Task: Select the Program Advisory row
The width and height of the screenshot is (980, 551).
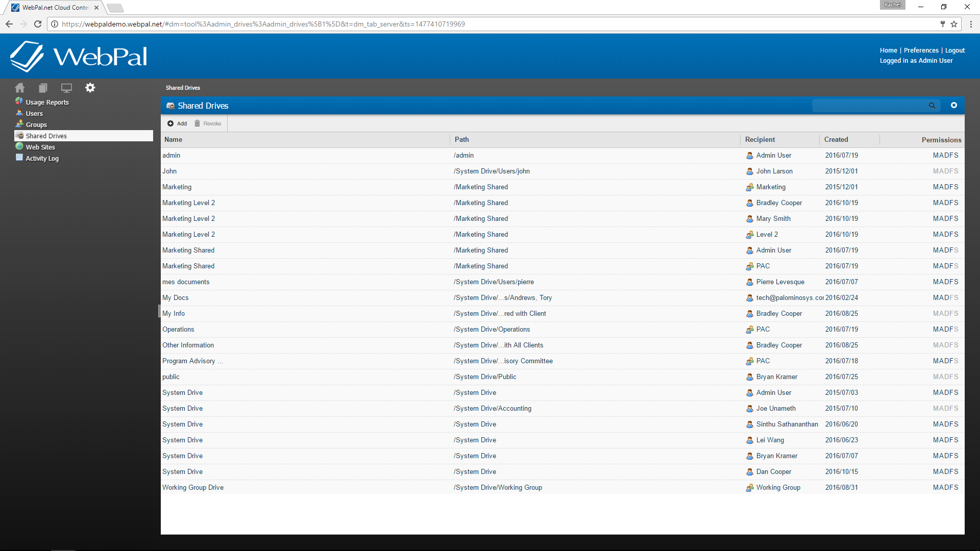Action: click(x=562, y=361)
